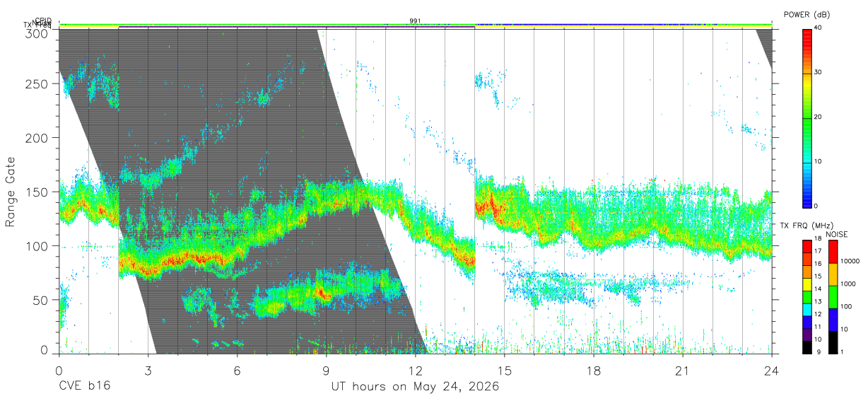Click the 24 tick on UT hours axis

click(x=772, y=370)
